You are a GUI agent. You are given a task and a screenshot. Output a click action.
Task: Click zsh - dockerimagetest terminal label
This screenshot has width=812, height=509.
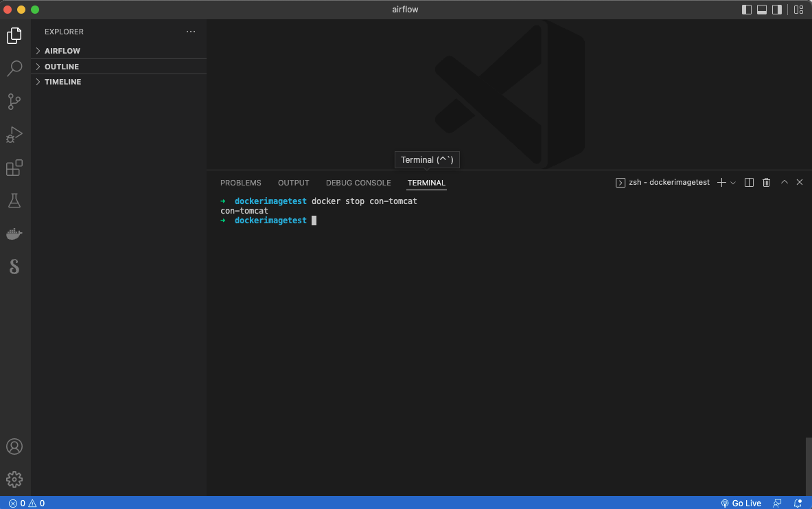[x=662, y=183]
